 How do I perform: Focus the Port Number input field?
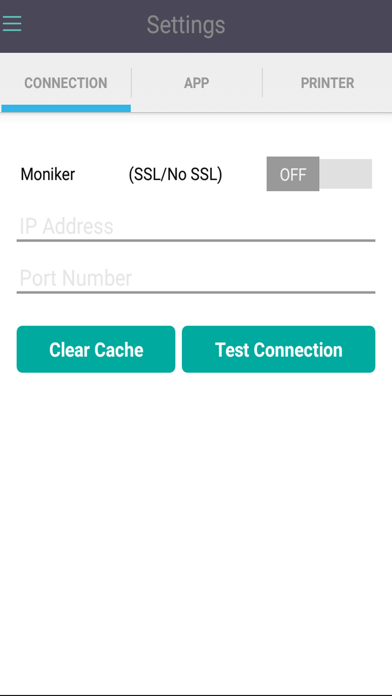point(196,279)
